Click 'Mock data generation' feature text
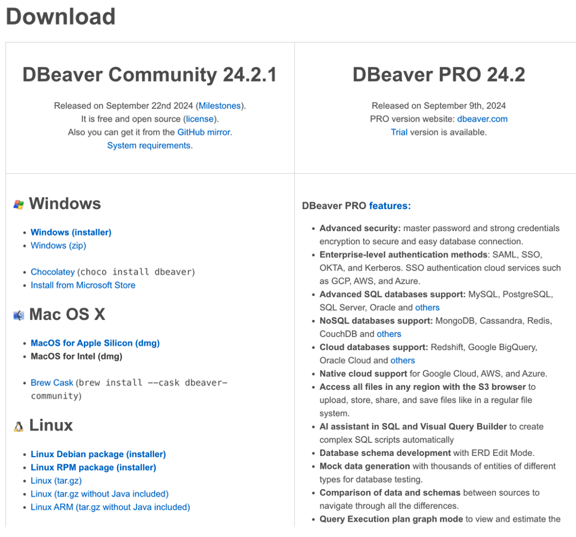 [x=364, y=466]
